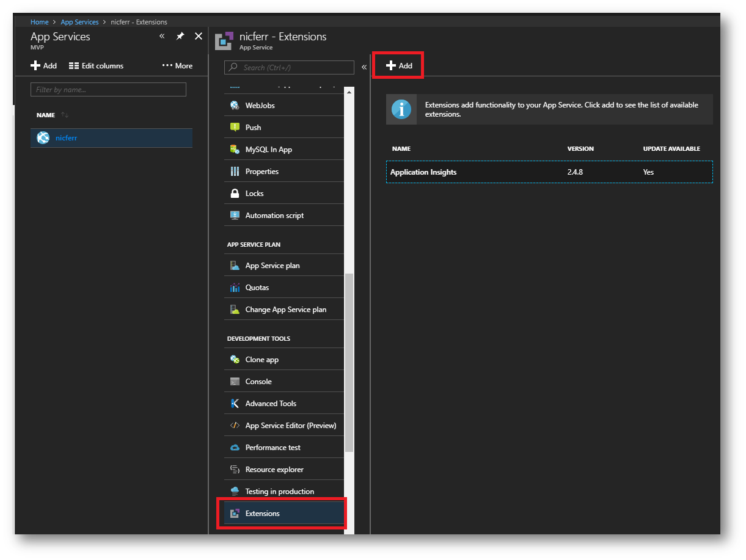
Task: Select the Extensions menu item
Action: [x=284, y=514]
